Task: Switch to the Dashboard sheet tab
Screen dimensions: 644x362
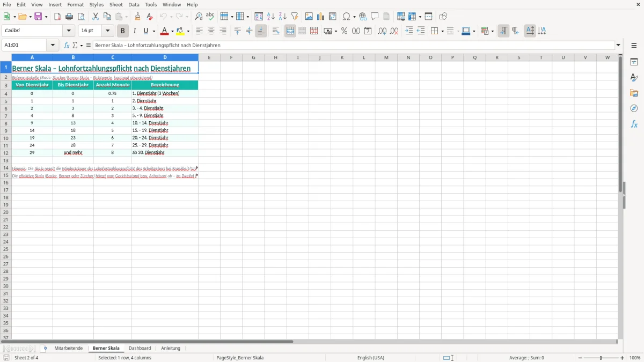Action: point(140,348)
